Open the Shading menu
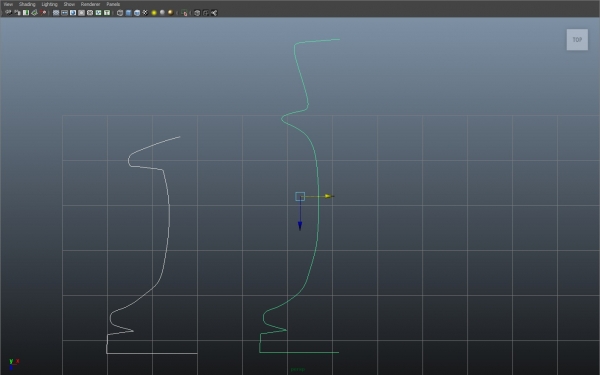 click(x=27, y=4)
